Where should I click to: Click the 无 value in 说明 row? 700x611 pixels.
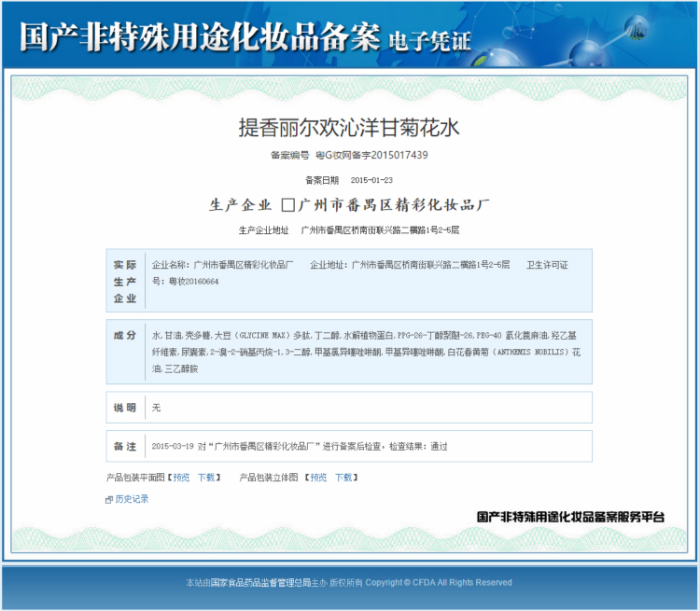156,408
